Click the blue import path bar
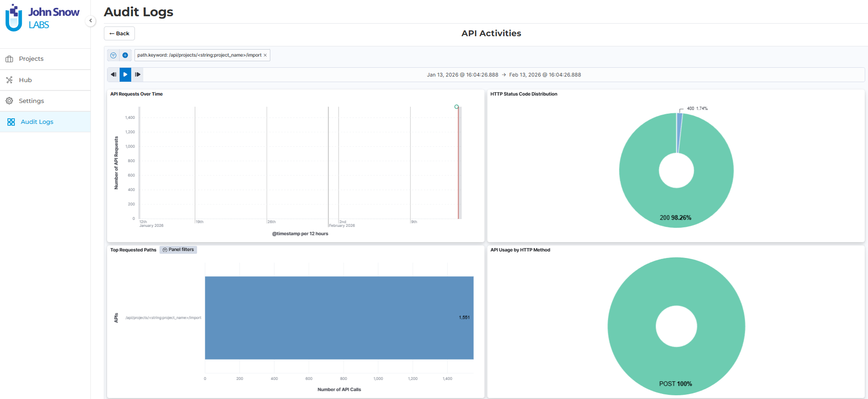 [339, 318]
